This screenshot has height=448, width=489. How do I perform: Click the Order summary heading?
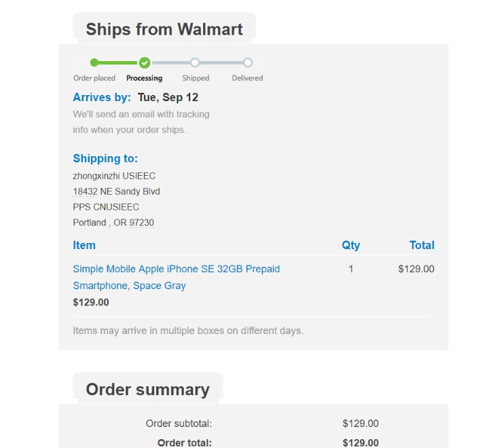pos(147,390)
